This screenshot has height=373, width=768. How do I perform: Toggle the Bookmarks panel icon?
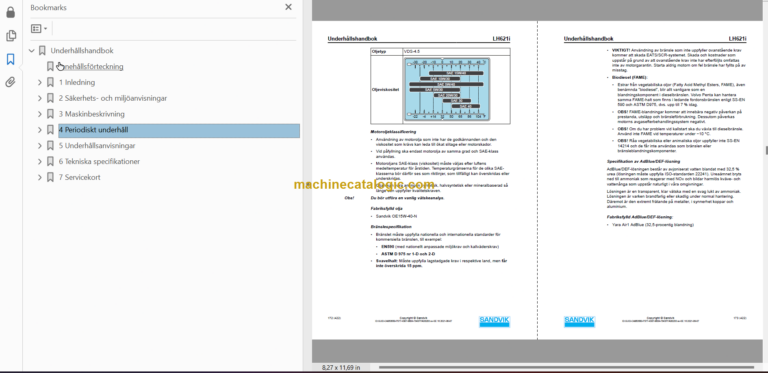pos(11,59)
